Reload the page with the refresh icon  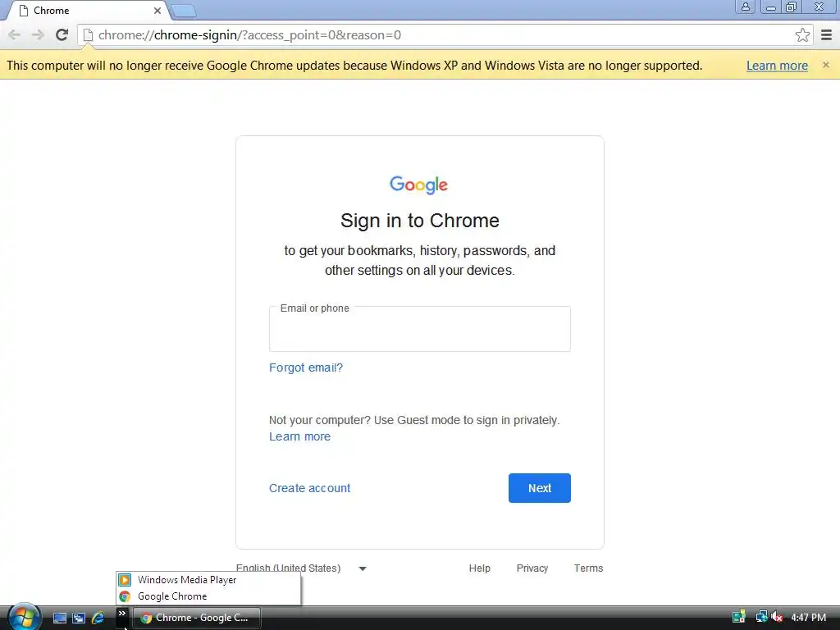(62, 34)
